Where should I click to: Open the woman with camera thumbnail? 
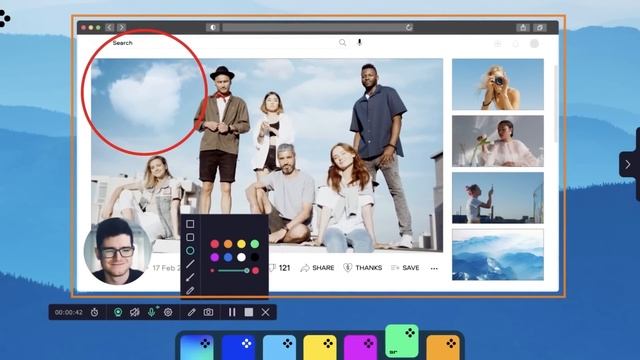498,84
